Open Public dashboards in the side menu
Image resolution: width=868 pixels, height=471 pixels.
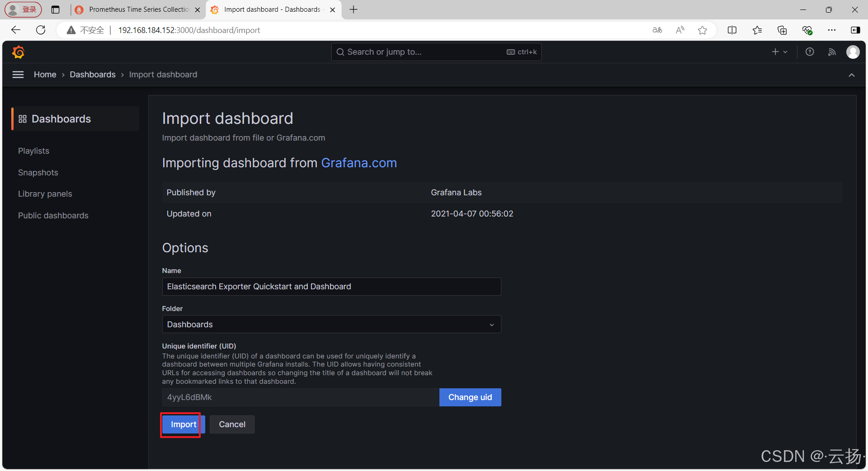(53, 216)
